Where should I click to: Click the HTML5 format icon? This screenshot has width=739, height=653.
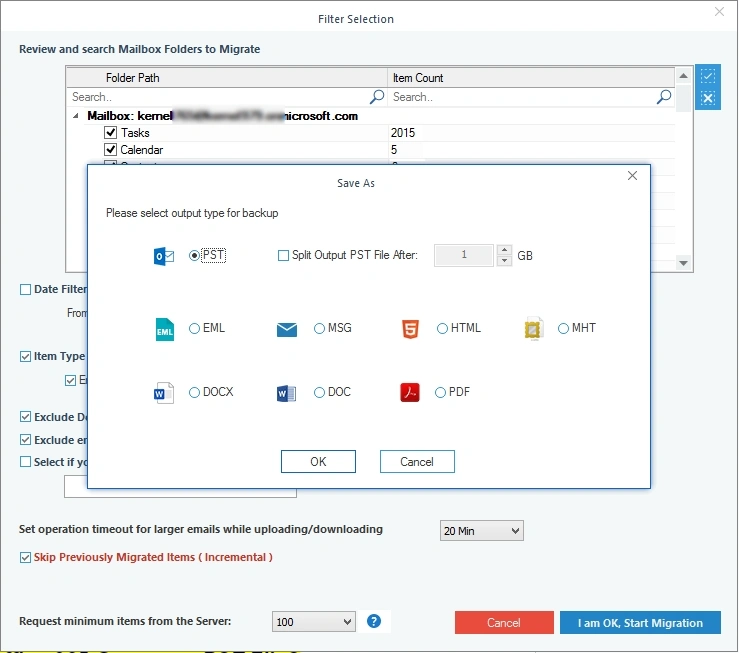[410, 329]
